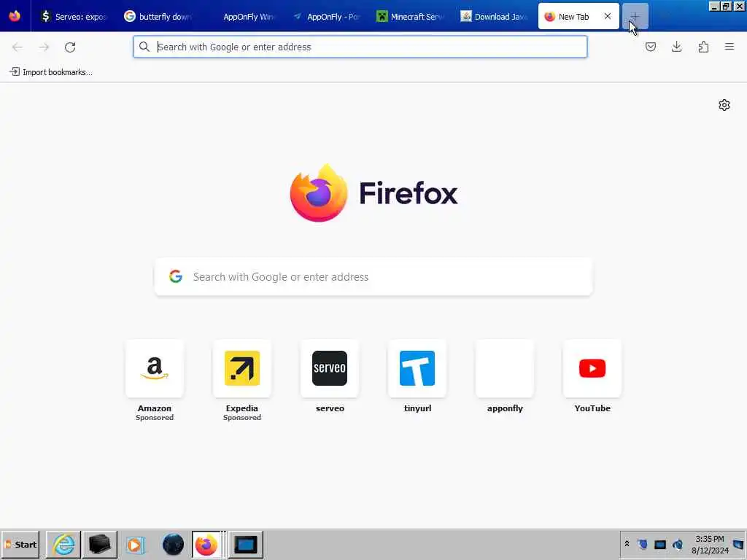Open the black folder taskbar icon

tap(99, 544)
